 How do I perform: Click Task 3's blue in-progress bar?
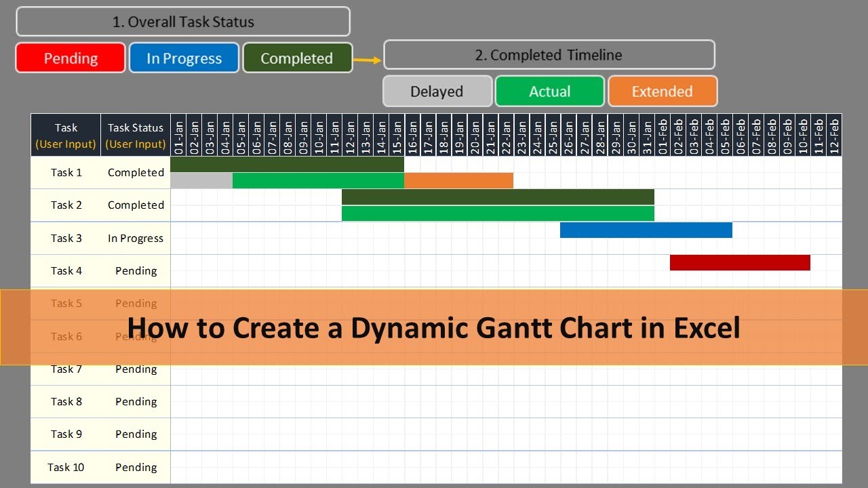[x=646, y=230]
